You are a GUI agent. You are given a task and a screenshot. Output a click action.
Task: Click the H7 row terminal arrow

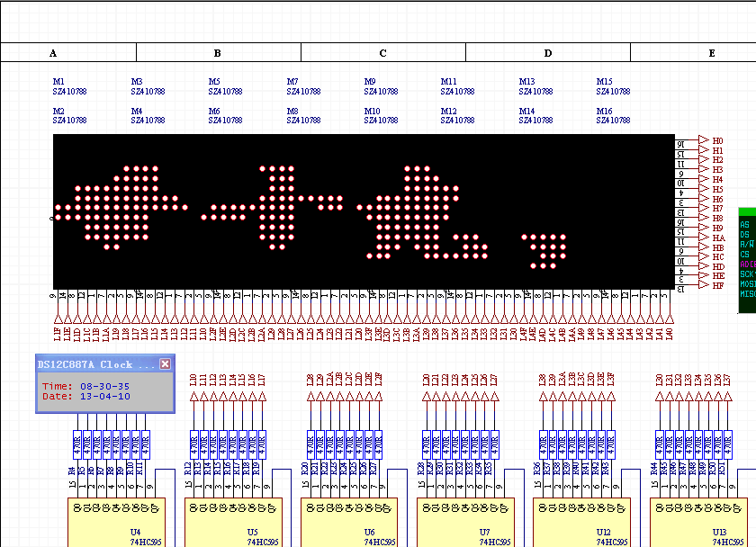(x=704, y=208)
